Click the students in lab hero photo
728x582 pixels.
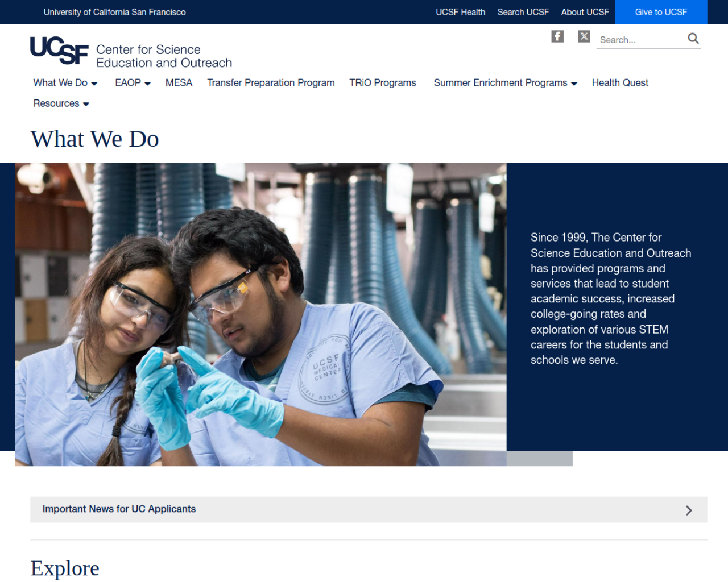[260, 314]
